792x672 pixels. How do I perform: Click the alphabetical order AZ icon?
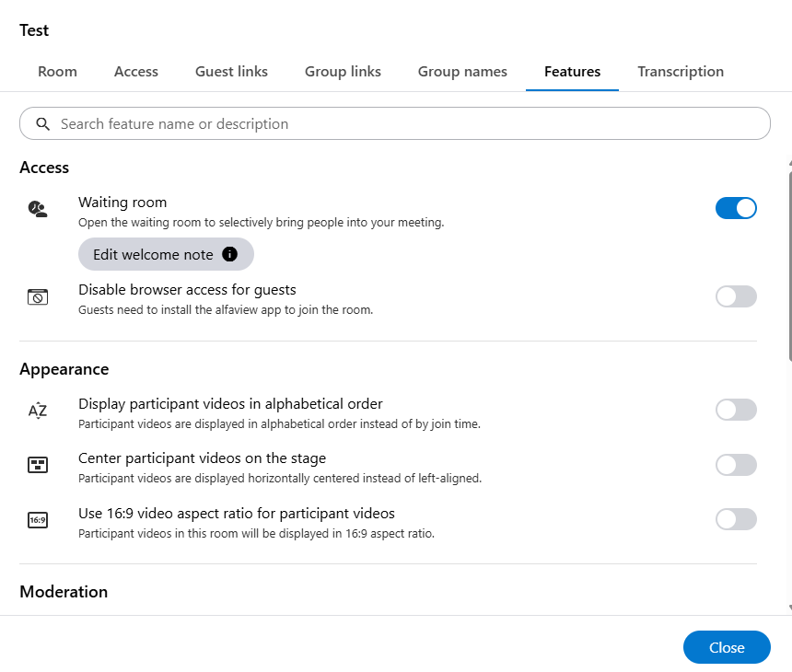pyautogui.click(x=37, y=411)
